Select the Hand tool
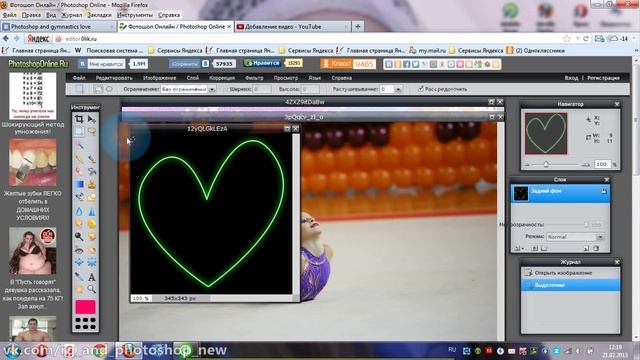This screenshot has width=640, height=360. [79, 289]
